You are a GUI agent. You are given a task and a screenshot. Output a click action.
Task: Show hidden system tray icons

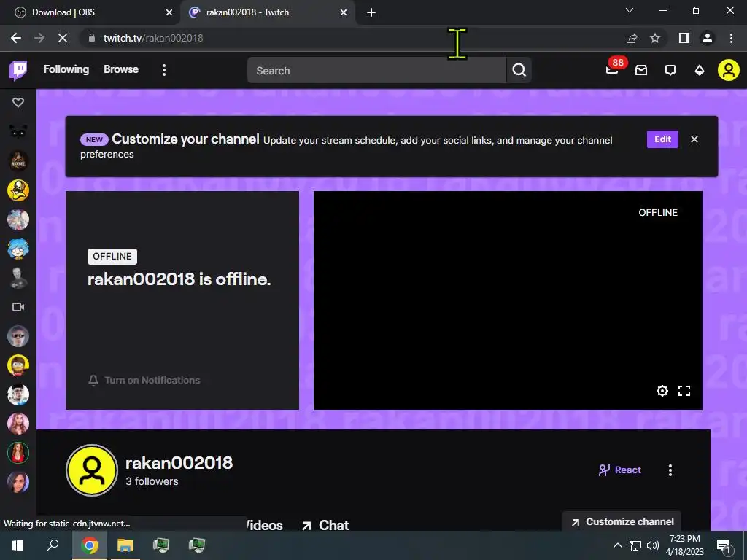coord(617,545)
